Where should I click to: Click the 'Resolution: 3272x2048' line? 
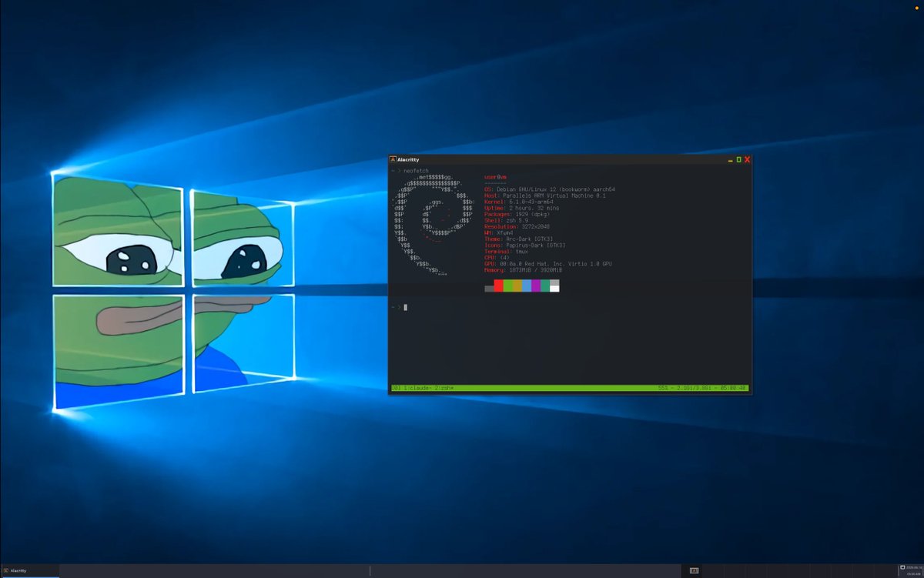tap(517, 226)
